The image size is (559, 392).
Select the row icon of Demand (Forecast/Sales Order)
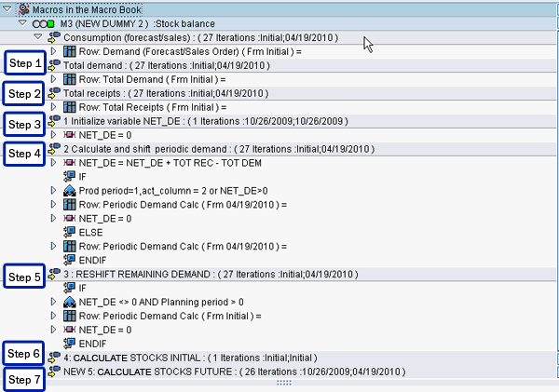click(70, 51)
